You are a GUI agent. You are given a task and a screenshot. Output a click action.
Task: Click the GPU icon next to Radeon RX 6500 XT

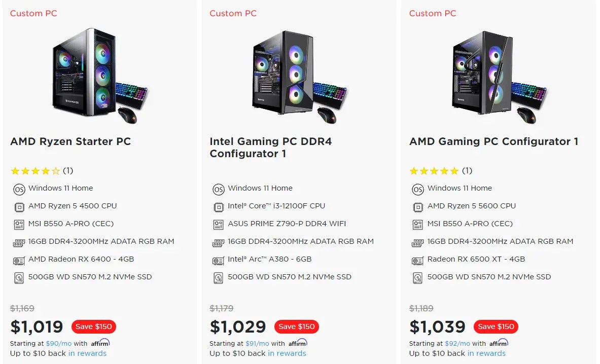(417, 260)
